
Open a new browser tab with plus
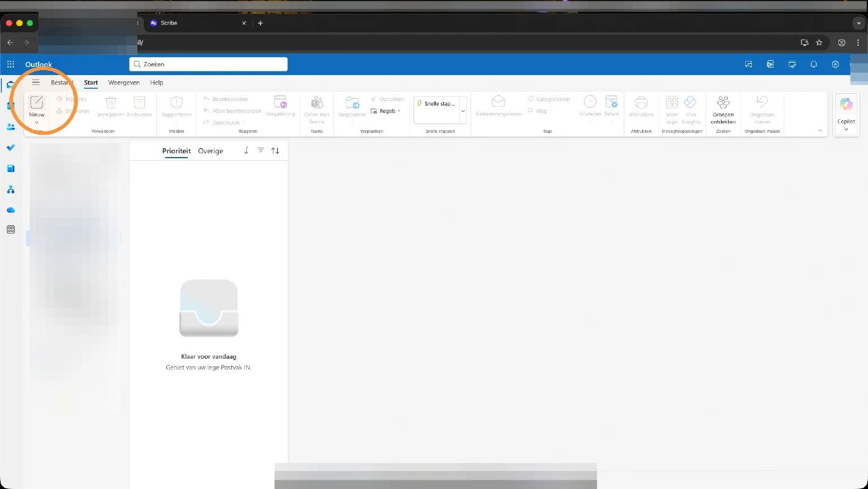tap(260, 23)
